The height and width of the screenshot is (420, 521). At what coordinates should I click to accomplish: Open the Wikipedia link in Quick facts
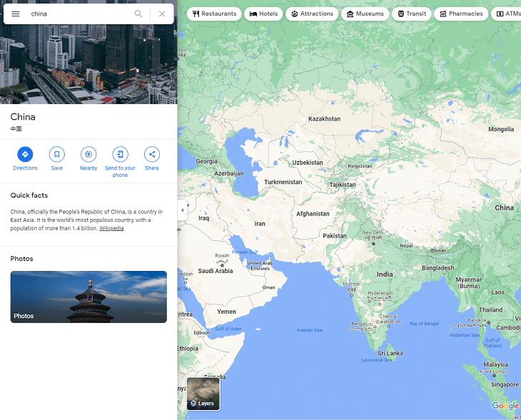111,228
